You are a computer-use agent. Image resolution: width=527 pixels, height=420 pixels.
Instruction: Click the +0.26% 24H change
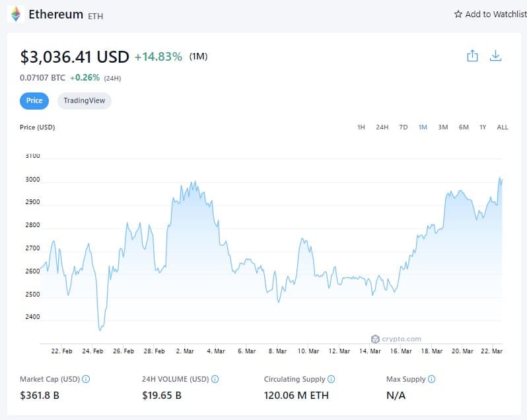point(85,78)
